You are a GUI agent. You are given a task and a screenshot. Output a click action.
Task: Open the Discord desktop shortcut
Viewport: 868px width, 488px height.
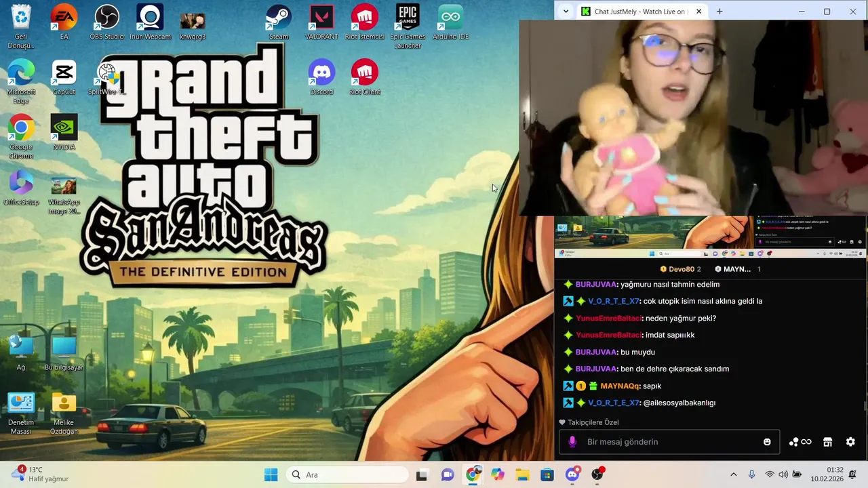[321, 77]
